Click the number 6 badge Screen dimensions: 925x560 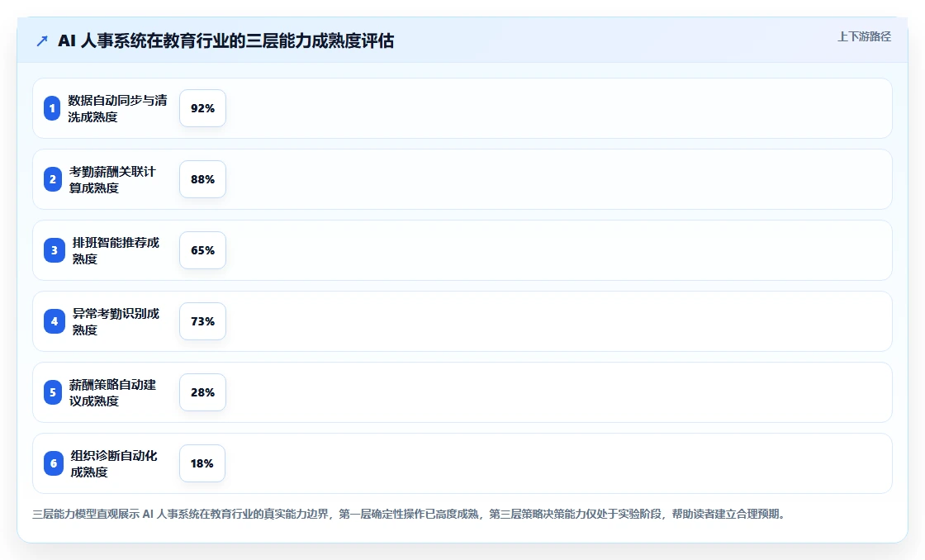click(x=54, y=463)
